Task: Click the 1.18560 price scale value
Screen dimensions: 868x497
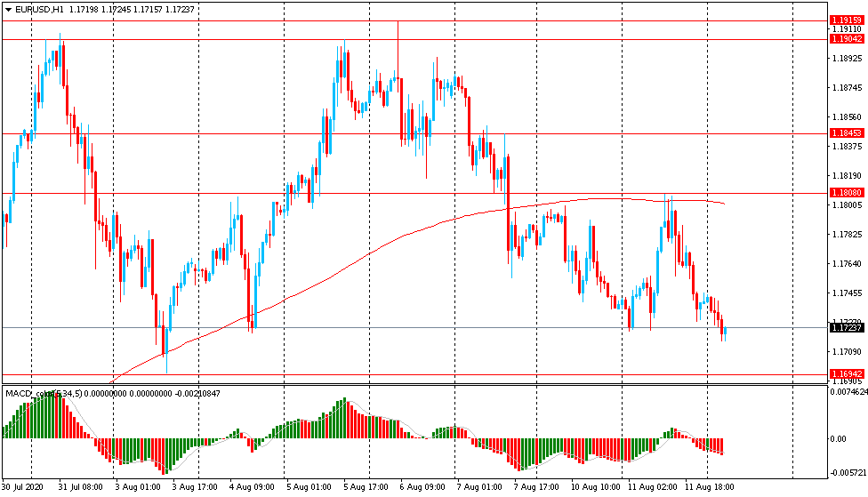Action: (x=847, y=116)
